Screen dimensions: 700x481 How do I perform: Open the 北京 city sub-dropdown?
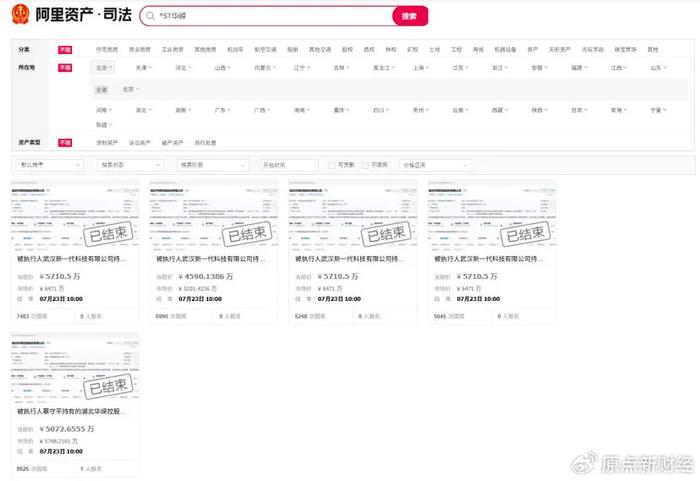click(131, 89)
